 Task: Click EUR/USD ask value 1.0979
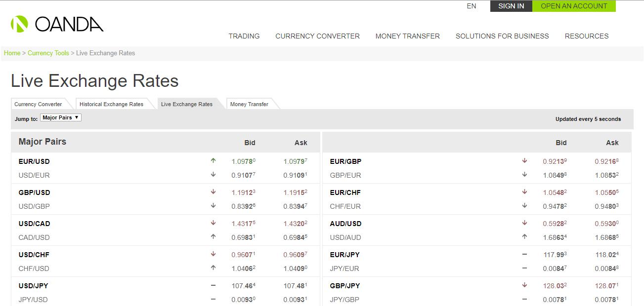coord(296,161)
